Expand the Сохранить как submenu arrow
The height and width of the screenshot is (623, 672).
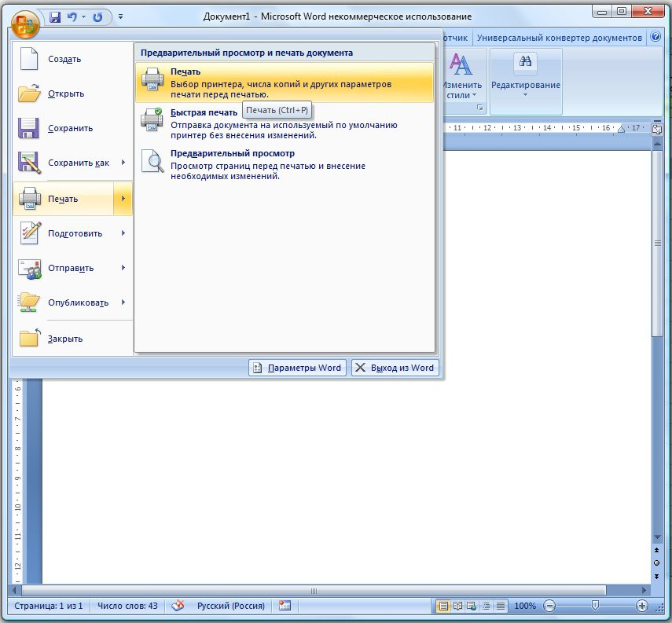pos(123,163)
